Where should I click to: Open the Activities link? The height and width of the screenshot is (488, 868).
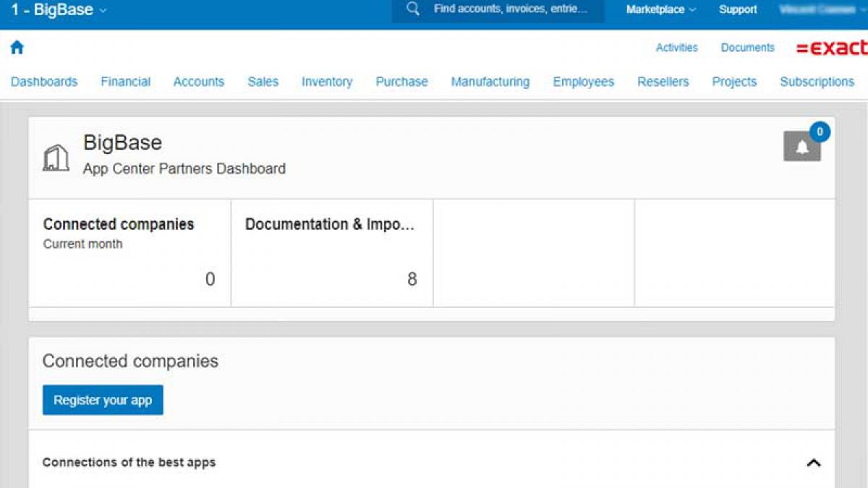click(677, 48)
